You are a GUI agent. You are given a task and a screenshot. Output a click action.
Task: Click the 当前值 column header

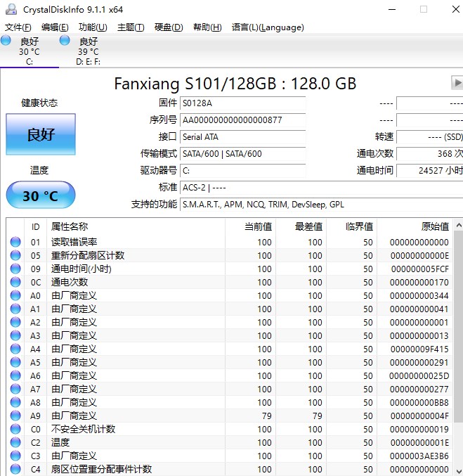click(x=251, y=227)
